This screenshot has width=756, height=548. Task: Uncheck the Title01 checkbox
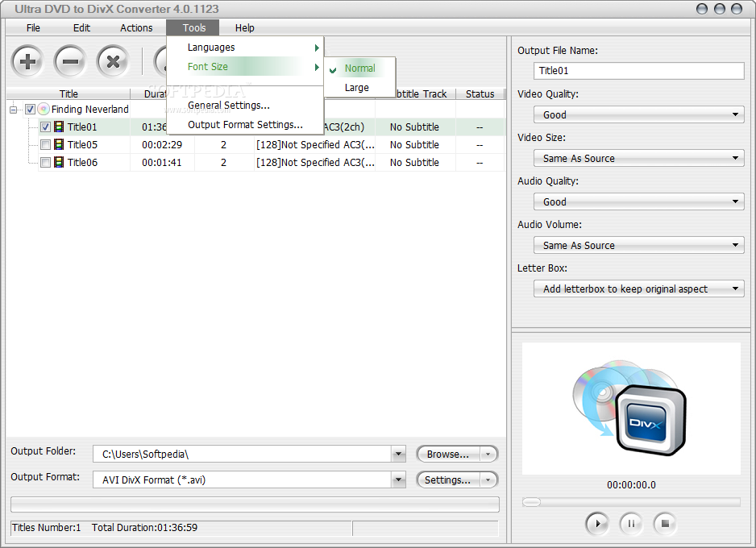point(45,127)
